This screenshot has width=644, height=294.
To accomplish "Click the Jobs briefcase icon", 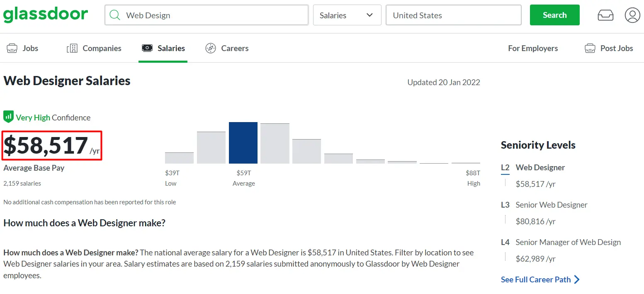I will click(x=12, y=48).
